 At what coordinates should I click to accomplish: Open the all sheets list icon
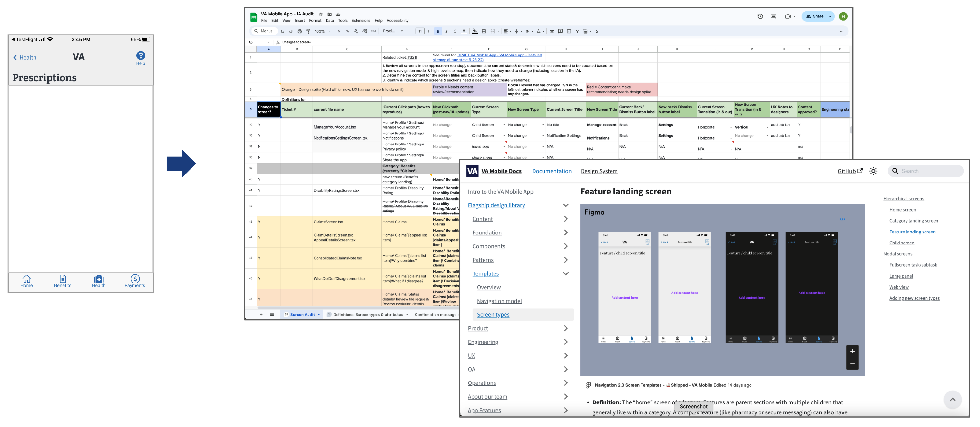272,314
